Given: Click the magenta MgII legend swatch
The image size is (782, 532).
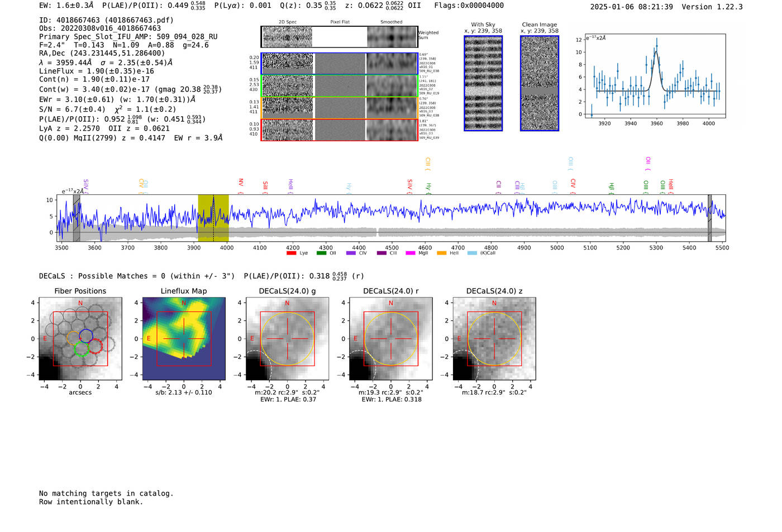Looking at the screenshot, I should (411, 253).
